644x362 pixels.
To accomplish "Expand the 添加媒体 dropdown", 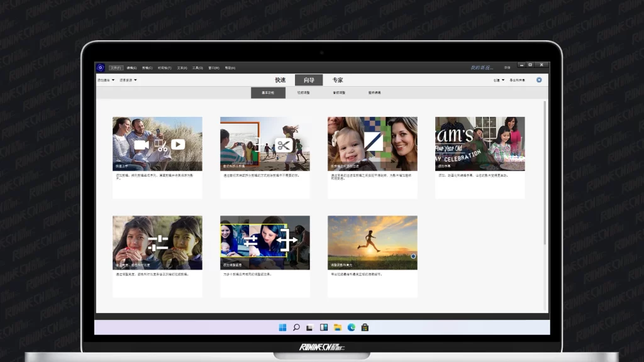I will 106,80.
